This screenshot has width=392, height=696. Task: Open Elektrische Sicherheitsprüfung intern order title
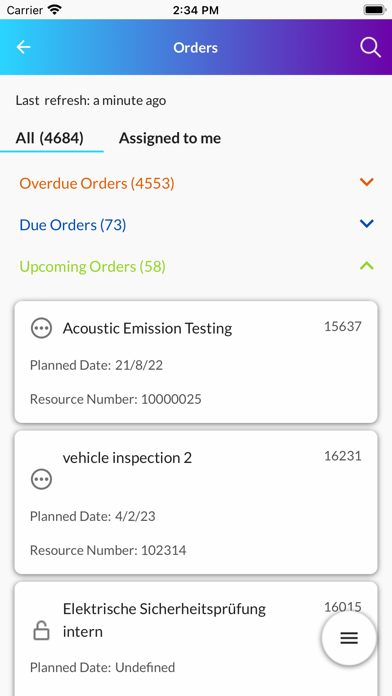(164, 620)
